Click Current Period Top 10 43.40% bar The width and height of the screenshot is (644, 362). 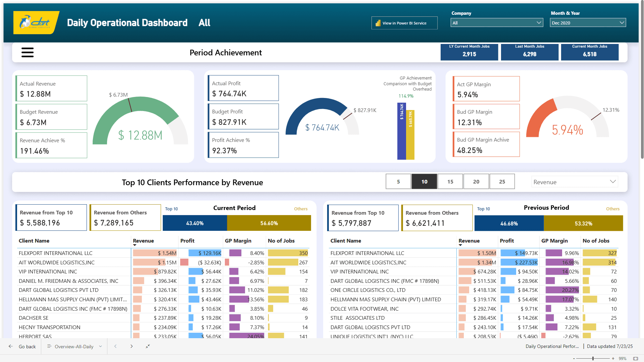click(x=195, y=223)
